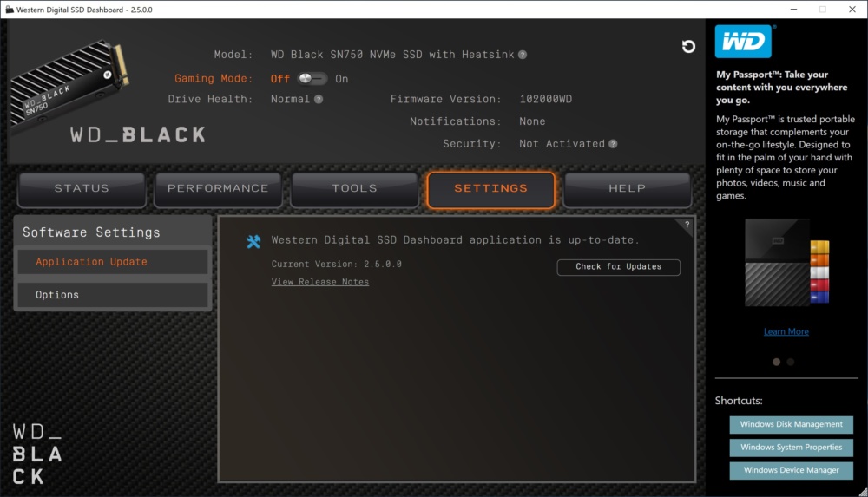Click the Current Version 2.5.0.0 text
The image size is (868, 497).
point(337,264)
